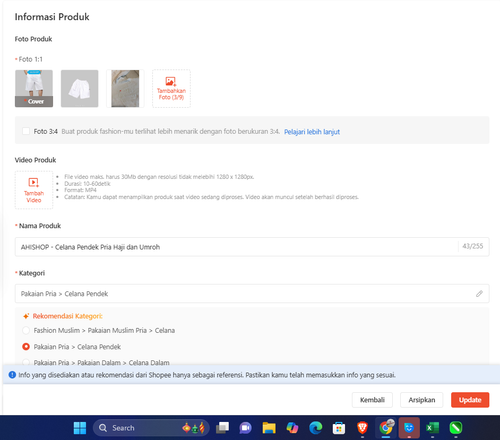This screenshot has height=440, width=500.
Task: Open Microsoft Edge from the taskbar
Action: (x=316, y=428)
